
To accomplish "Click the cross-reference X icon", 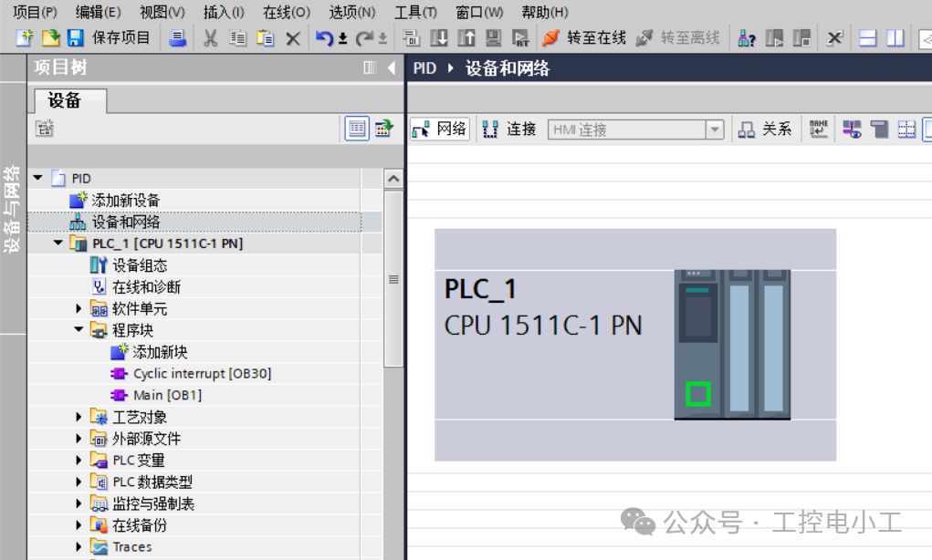I will pyautogui.click(x=834, y=38).
